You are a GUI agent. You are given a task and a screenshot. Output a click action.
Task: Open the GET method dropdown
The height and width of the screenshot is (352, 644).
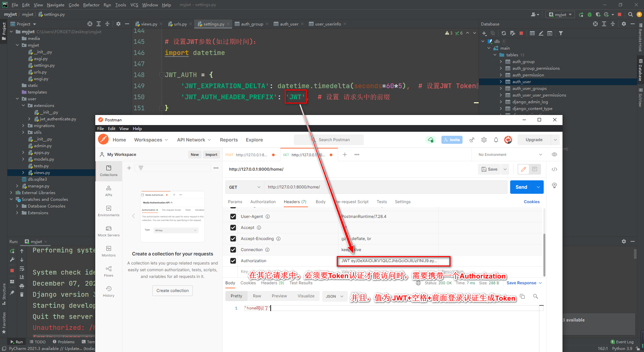(245, 187)
